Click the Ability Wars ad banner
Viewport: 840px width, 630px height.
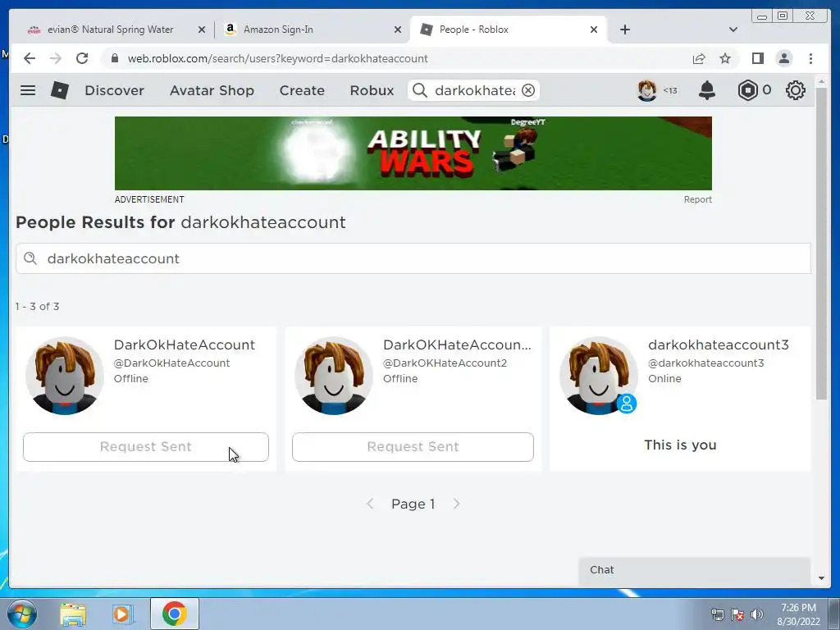tap(413, 153)
